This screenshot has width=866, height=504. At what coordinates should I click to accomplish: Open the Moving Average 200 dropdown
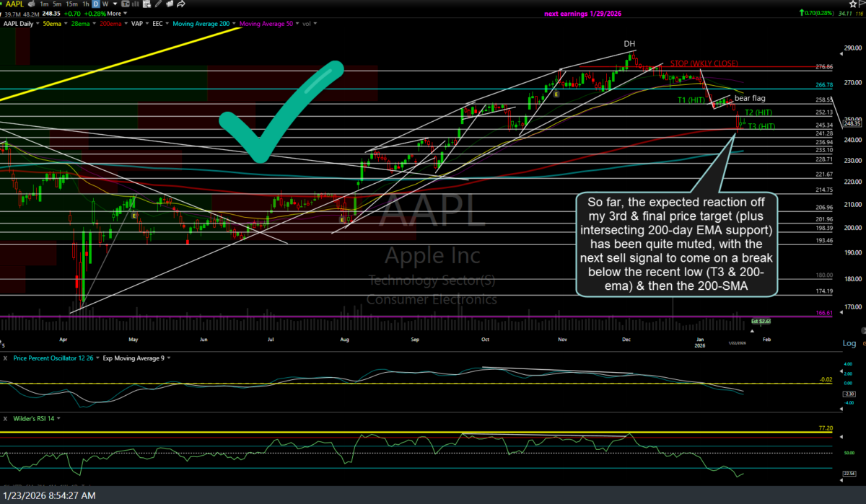(232, 23)
